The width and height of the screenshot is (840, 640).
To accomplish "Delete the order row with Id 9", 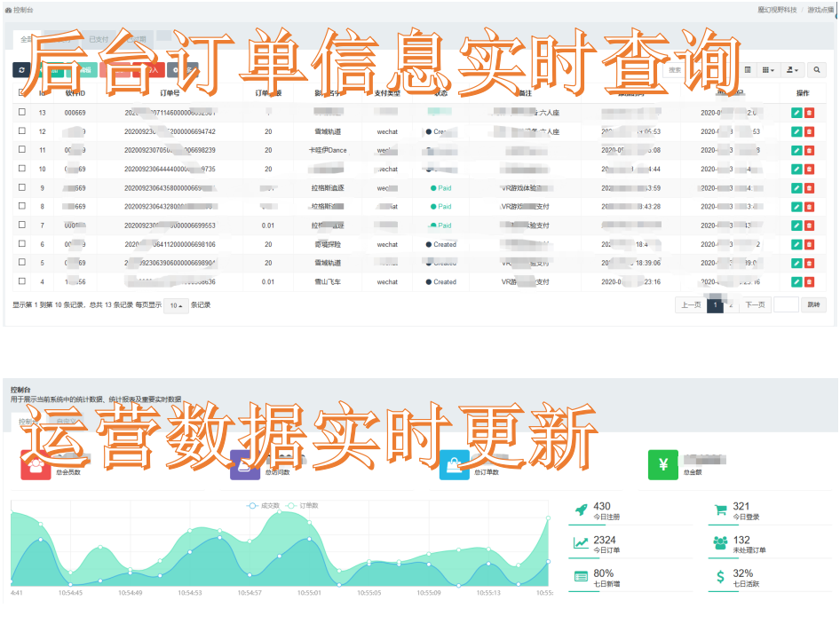I will [x=809, y=188].
